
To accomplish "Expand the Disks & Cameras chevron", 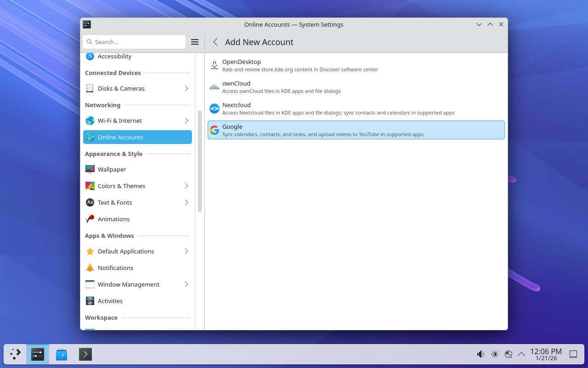I will point(187,88).
